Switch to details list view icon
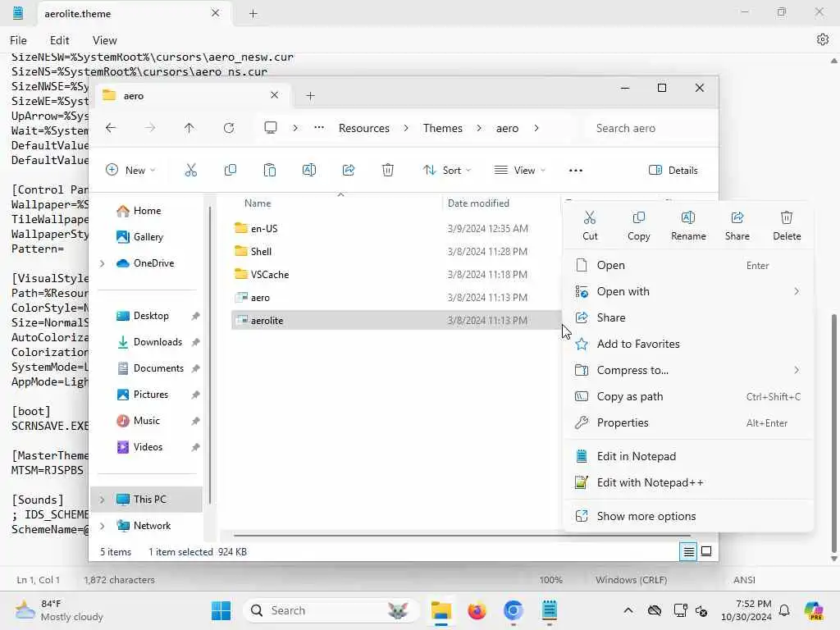Image resolution: width=840 pixels, height=630 pixels. (x=689, y=551)
